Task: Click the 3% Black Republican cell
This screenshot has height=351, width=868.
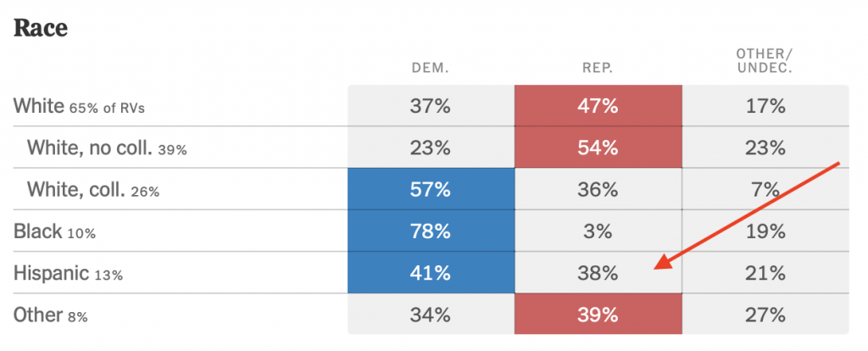Action: (598, 231)
